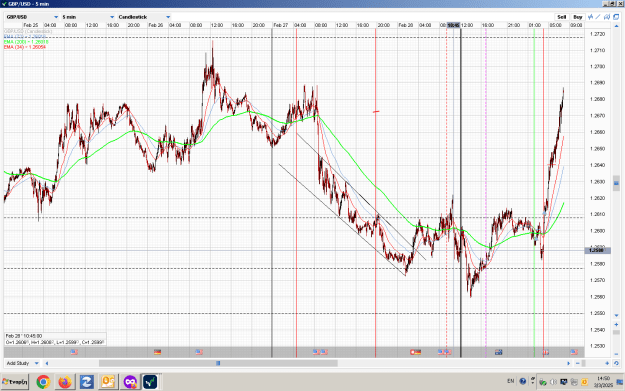Open the 5 min timeframe dropdown
Screen dimensions: 625x391
click(88, 17)
